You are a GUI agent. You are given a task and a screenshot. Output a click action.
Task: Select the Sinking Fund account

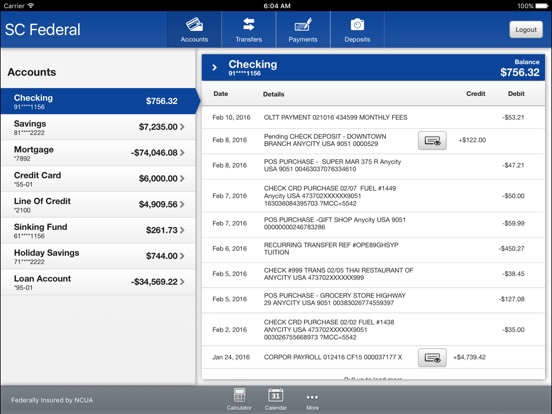pos(98,231)
